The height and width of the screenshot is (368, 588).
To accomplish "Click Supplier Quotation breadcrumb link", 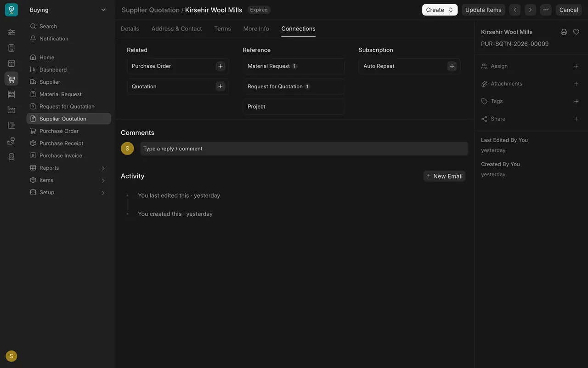I will coord(151,10).
